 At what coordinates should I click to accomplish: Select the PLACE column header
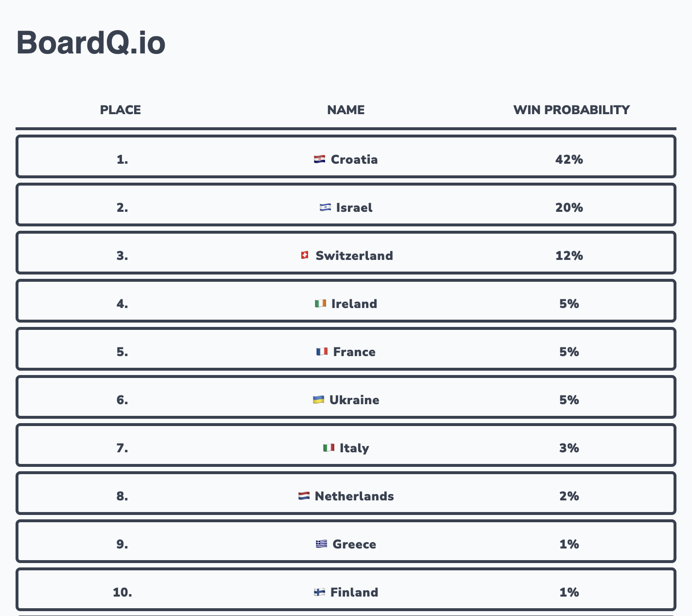tap(121, 110)
